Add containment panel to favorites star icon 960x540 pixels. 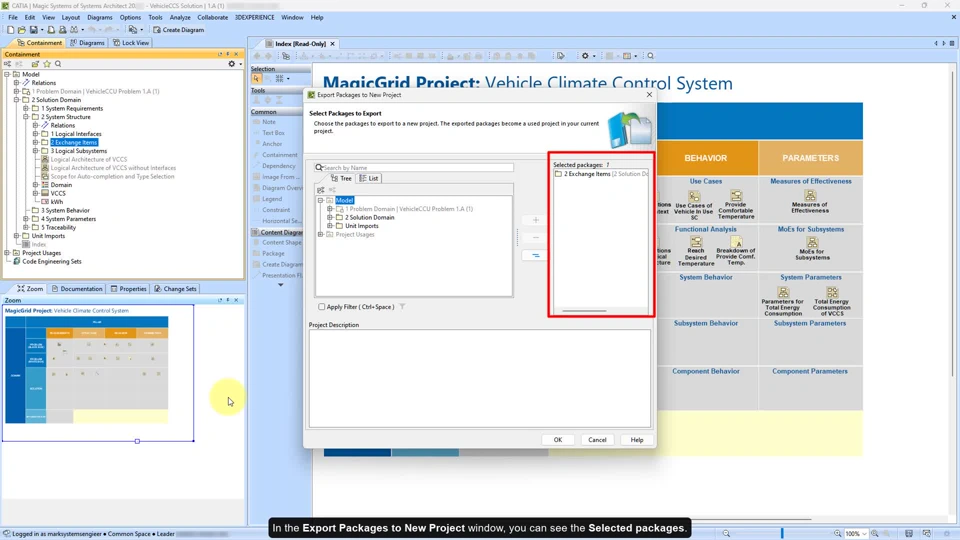(x=47, y=64)
